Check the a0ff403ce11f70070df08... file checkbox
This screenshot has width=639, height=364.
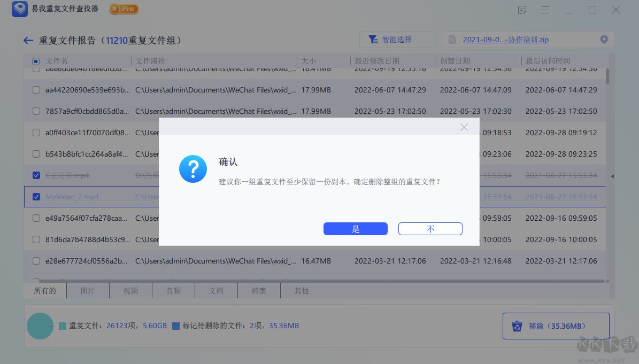point(36,133)
